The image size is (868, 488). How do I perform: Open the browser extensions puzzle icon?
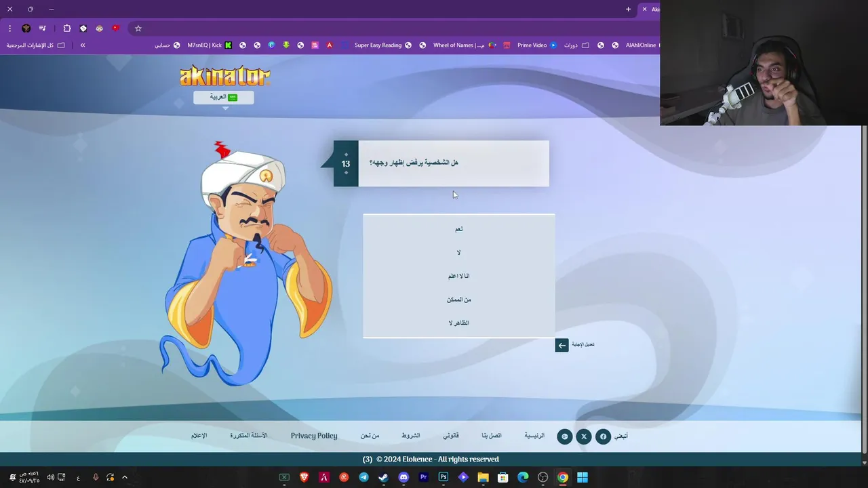[66, 28]
